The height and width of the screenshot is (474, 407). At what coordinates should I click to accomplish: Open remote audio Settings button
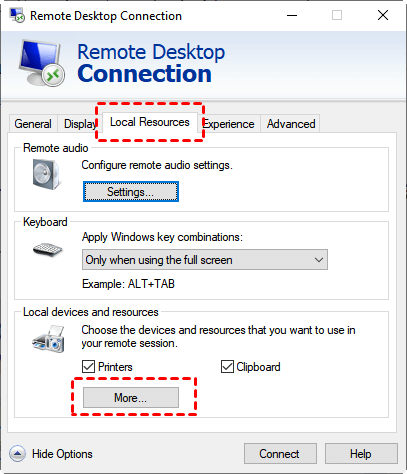[x=131, y=192]
